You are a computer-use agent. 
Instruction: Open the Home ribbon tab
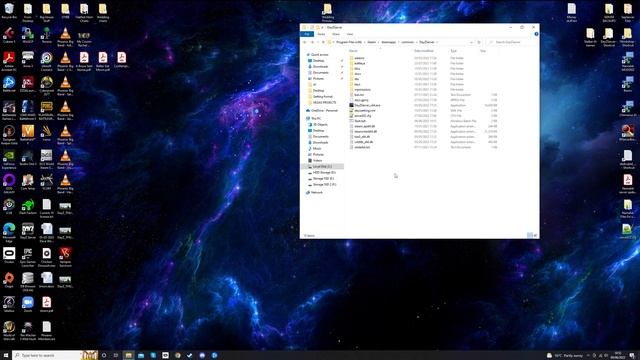click(321, 34)
